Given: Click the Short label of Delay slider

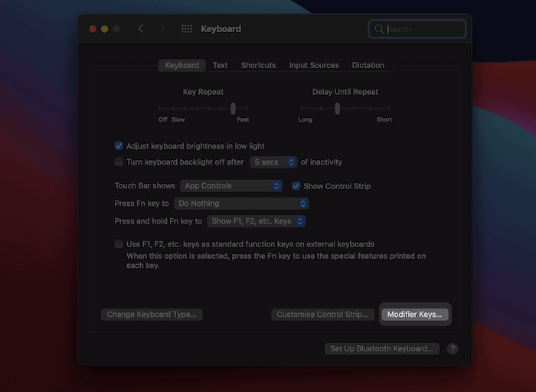Looking at the screenshot, I should pos(384,119).
